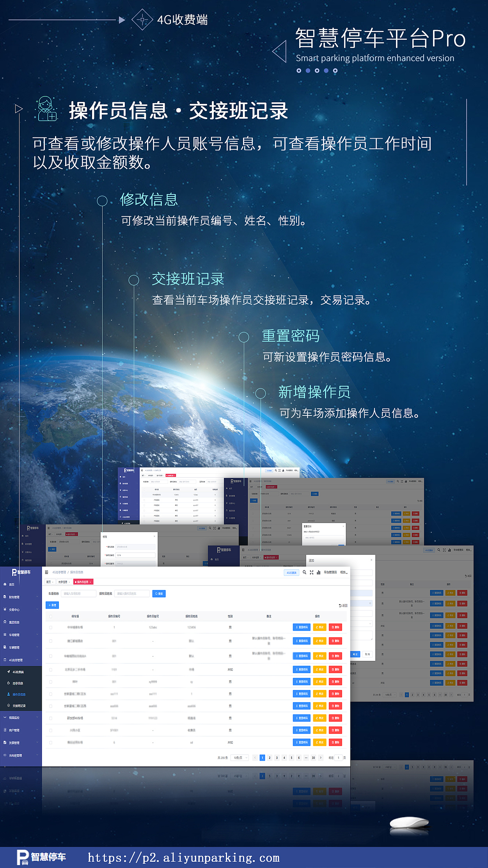Expand 商户管理 in the front sidebar
Image resolution: width=488 pixels, height=868 pixels.
[x=21, y=730]
